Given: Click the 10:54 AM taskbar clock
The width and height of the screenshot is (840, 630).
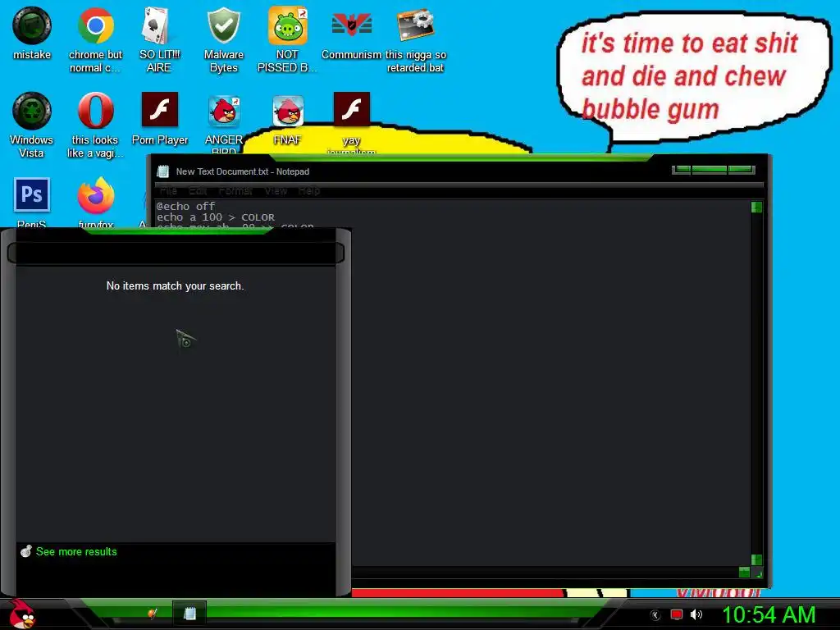Looking at the screenshot, I should click(x=769, y=614).
